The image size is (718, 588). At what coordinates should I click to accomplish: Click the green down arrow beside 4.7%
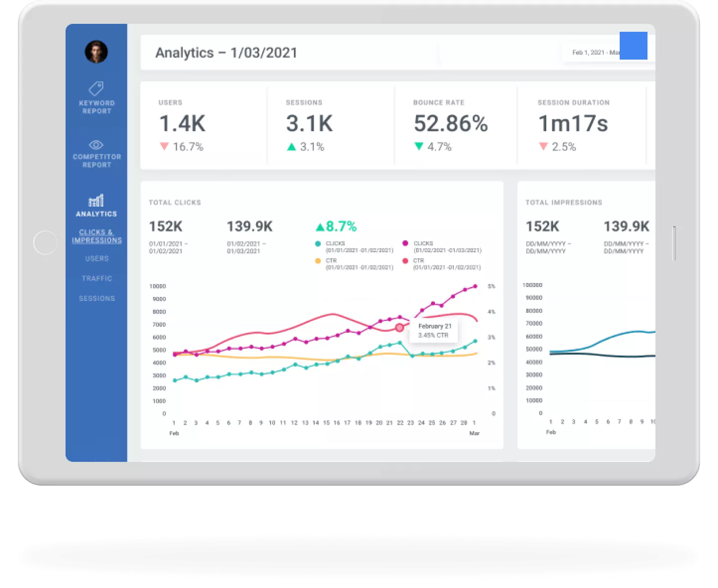point(419,147)
